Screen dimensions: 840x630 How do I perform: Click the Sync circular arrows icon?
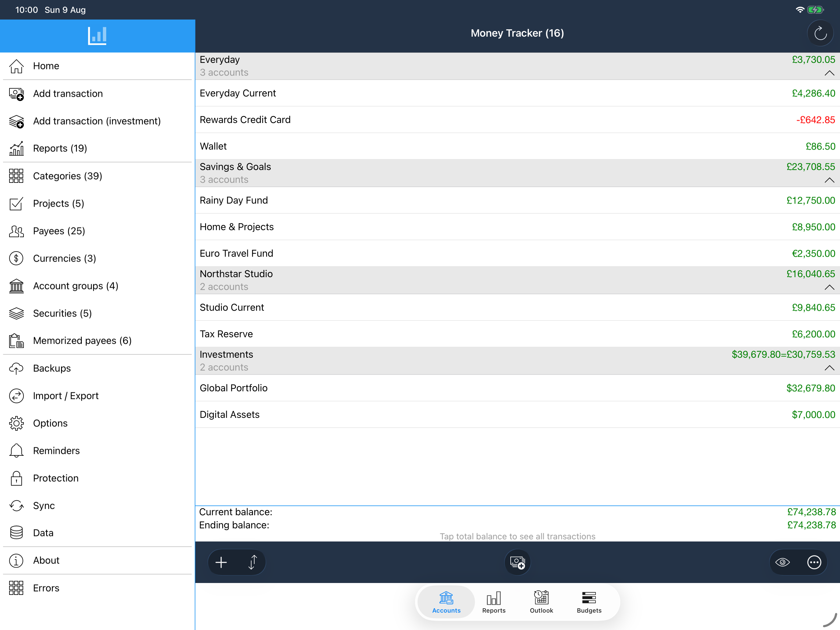16,506
